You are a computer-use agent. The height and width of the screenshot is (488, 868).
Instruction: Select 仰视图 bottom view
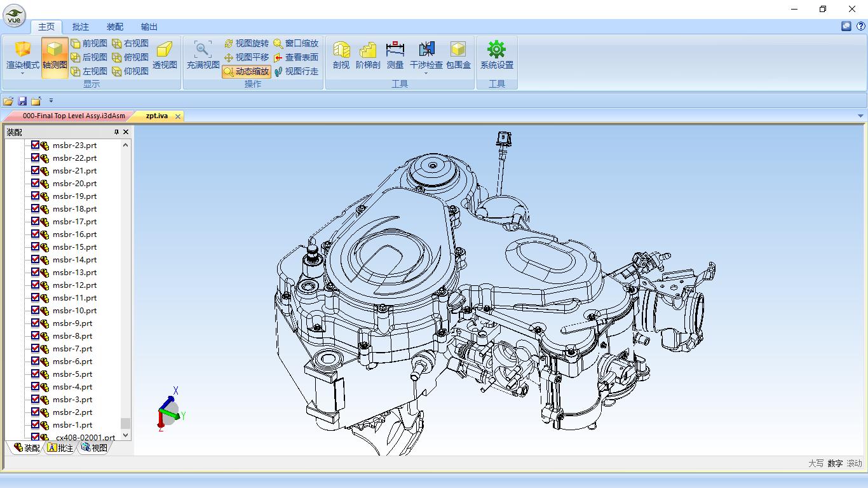pos(130,71)
